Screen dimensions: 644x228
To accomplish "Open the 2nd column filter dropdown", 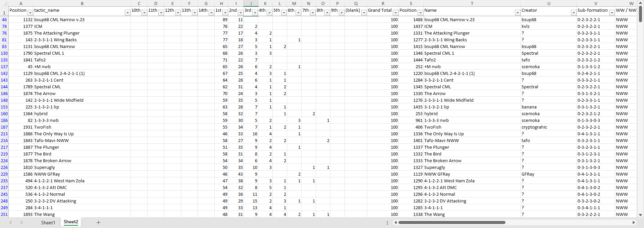I will coord(240,12).
